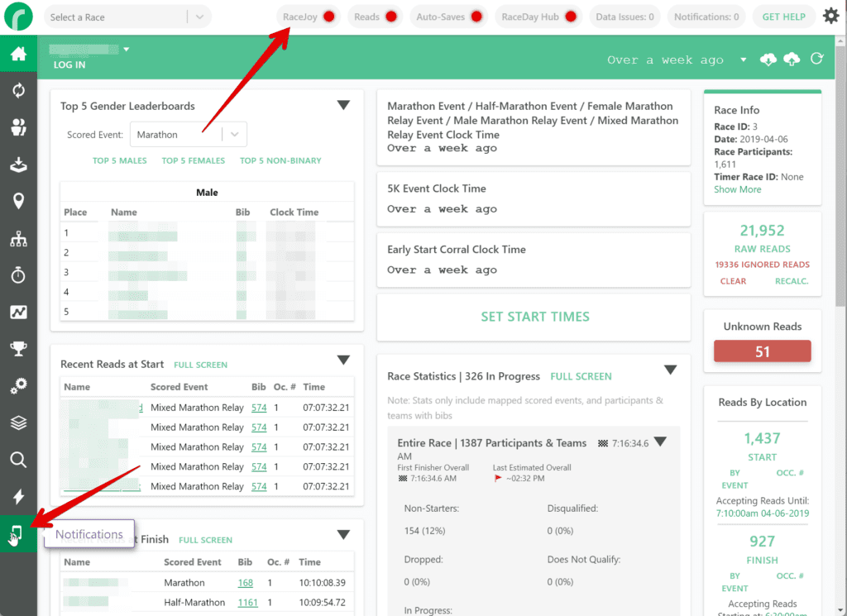Open the Scored Event Marathon dropdown

pyautogui.click(x=189, y=135)
